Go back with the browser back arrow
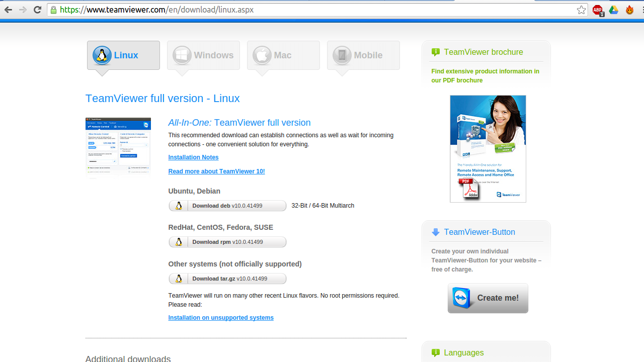This screenshot has width=644, height=362. pyautogui.click(x=8, y=10)
